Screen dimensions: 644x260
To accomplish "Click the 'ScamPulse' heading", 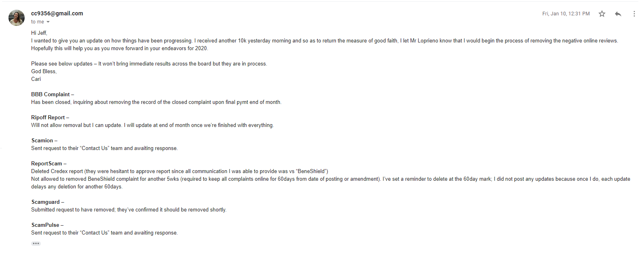I will [x=45, y=225].
